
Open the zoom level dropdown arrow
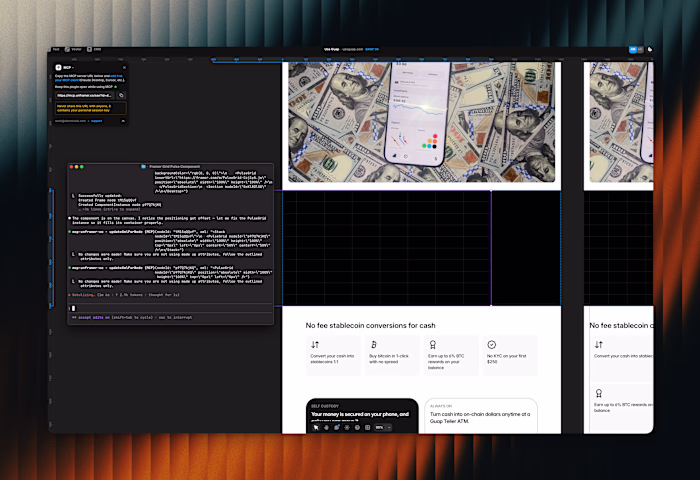(x=389, y=427)
